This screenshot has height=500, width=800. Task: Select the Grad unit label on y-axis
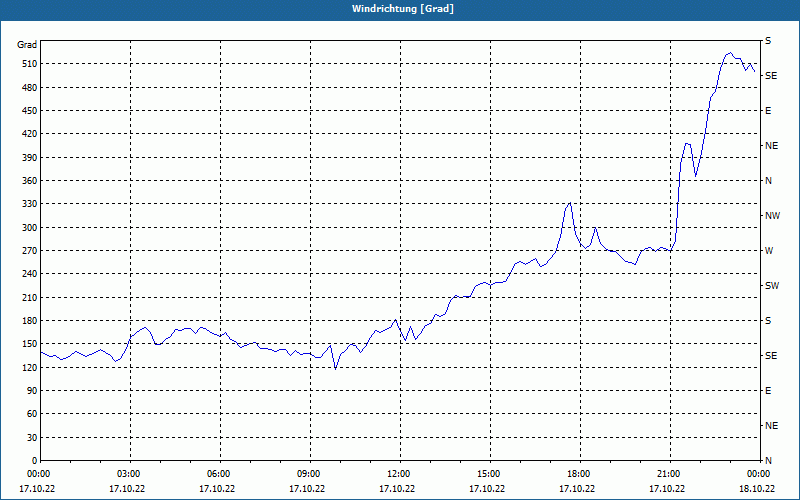[x=27, y=45]
